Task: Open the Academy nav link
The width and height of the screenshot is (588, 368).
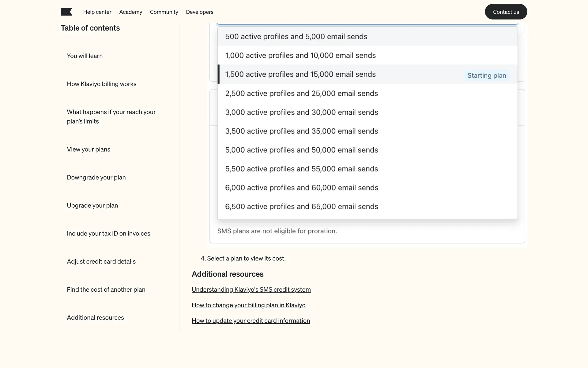Action: click(x=130, y=12)
